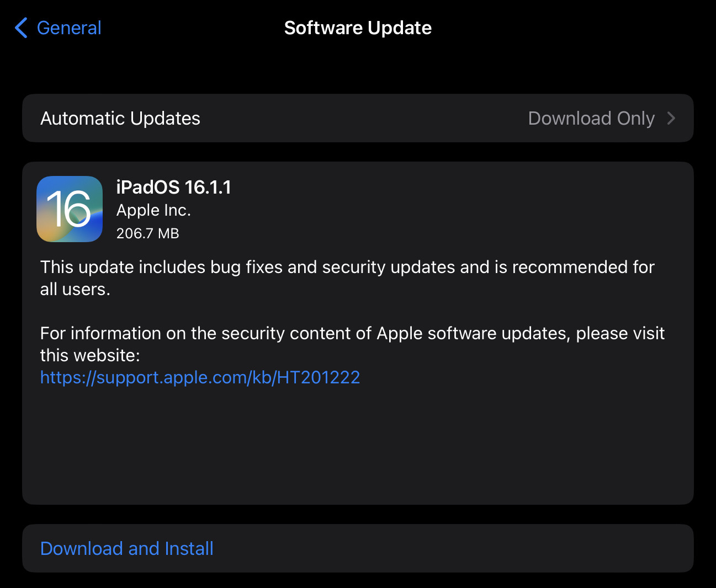The width and height of the screenshot is (716, 588).
Task: Select the Download Only setting value
Action: (x=591, y=118)
